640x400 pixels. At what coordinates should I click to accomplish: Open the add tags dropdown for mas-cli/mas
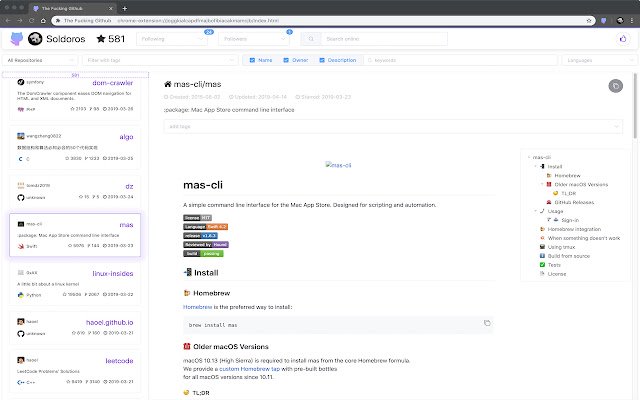[x=393, y=127]
